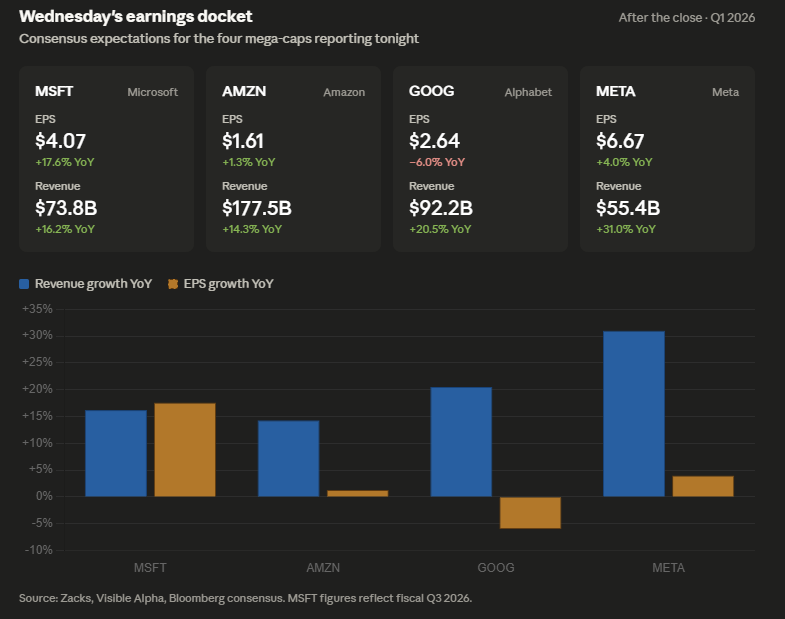The width and height of the screenshot is (785, 619).
Task: Select the MSFT ticker in the Microsoft card
Action: tap(54, 92)
